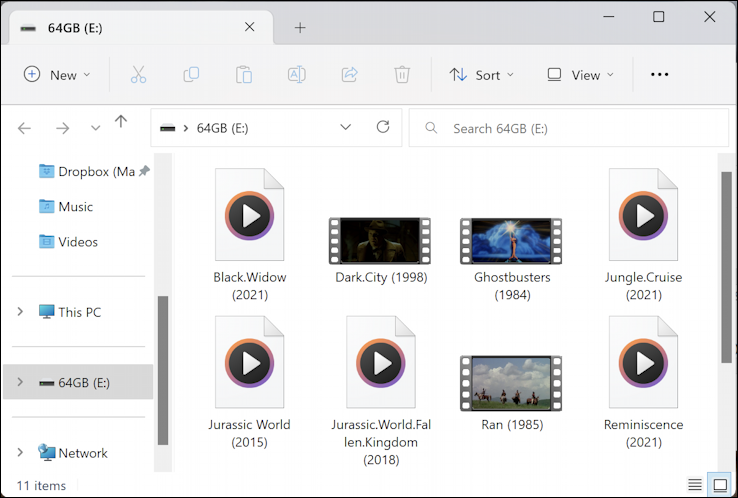Select 64GB (E:) in navigation pane

(78, 382)
